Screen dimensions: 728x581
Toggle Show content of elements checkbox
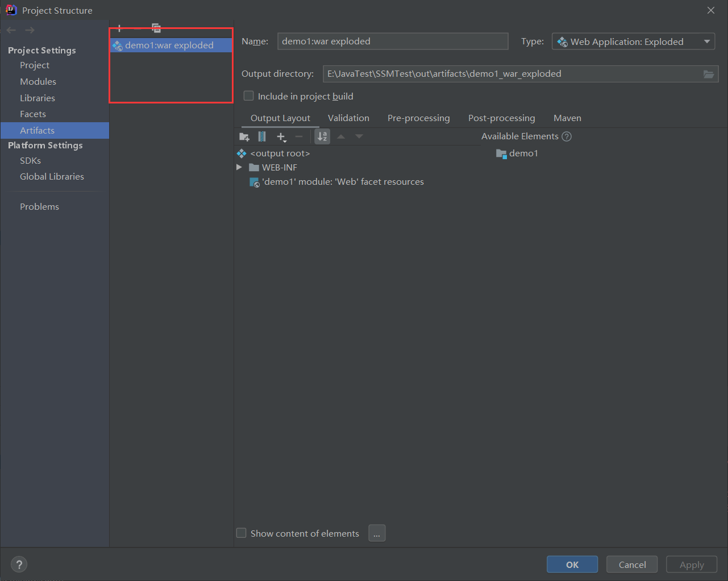(x=242, y=533)
